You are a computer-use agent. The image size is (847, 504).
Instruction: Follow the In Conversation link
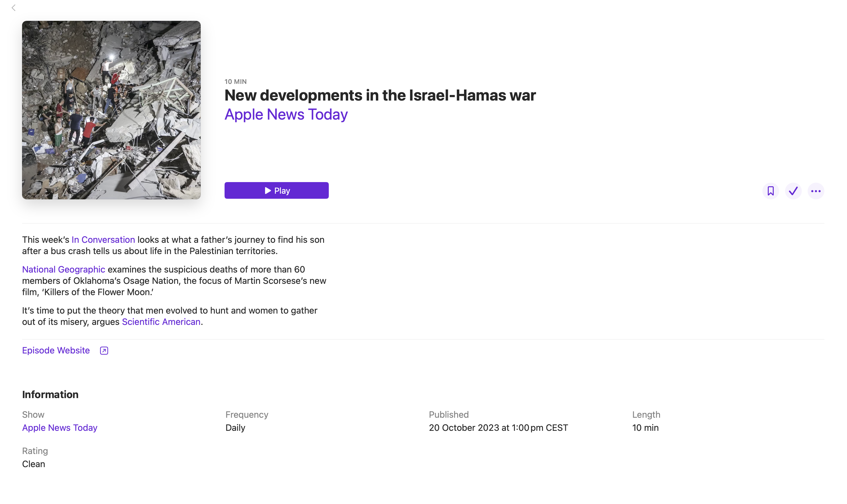[103, 240]
